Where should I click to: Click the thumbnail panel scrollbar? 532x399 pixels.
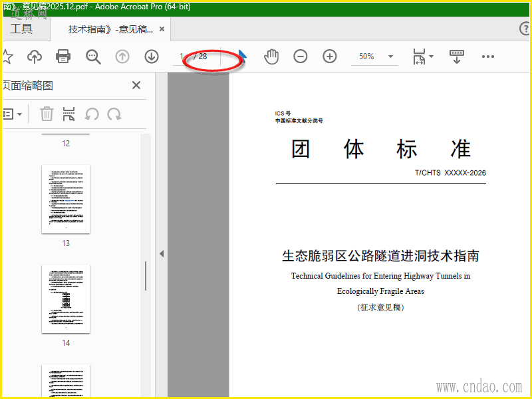pyautogui.click(x=146, y=275)
